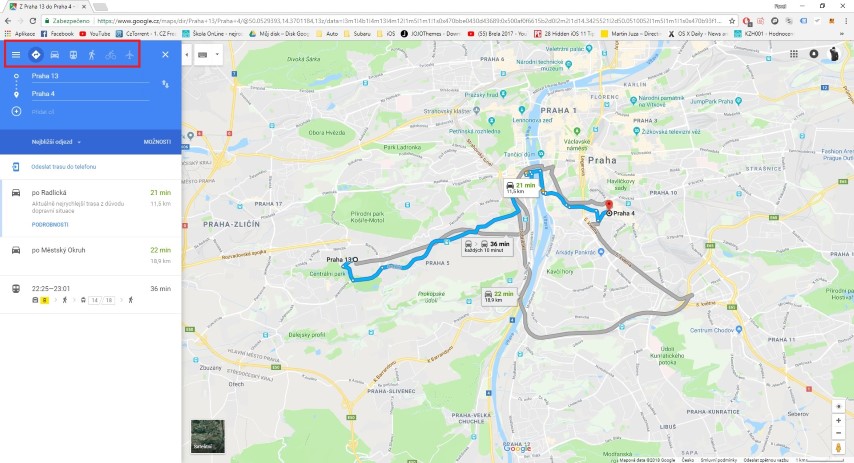Screen dimensions: 854x463
Task: Open the Google Maps hamburger menu
Action: (x=16, y=54)
